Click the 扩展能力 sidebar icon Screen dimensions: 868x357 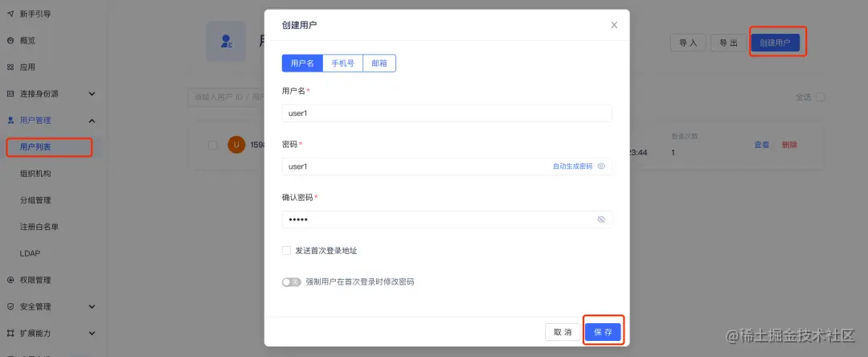(x=10, y=333)
